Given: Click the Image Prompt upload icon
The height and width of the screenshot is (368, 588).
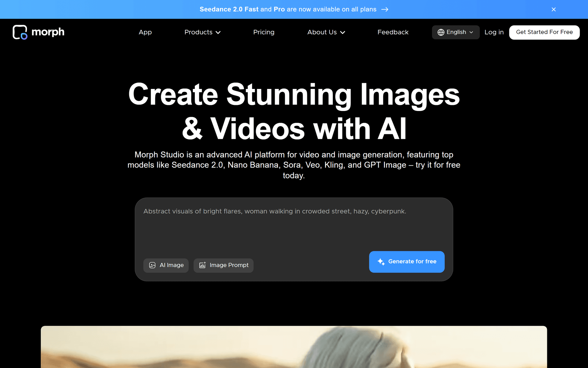Looking at the screenshot, I should pyautogui.click(x=202, y=265).
